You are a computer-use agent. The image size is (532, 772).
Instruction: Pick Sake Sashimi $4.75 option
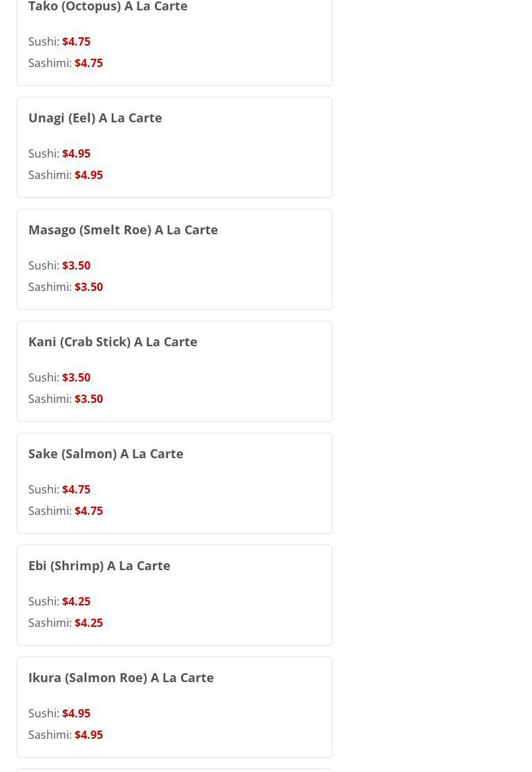coord(88,511)
